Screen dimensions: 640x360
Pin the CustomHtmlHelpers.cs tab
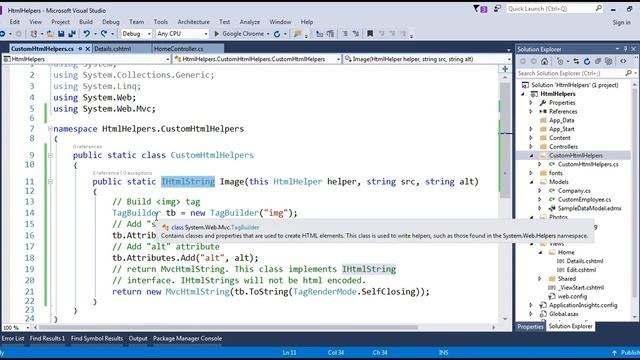click(x=80, y=49)
